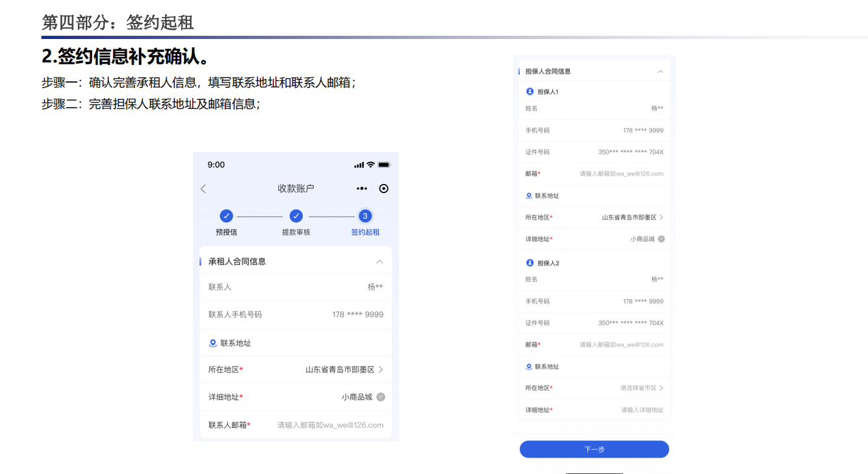Click the 联系人 name value 杨**
Screen dimensions: 868x474
point(375,287)
